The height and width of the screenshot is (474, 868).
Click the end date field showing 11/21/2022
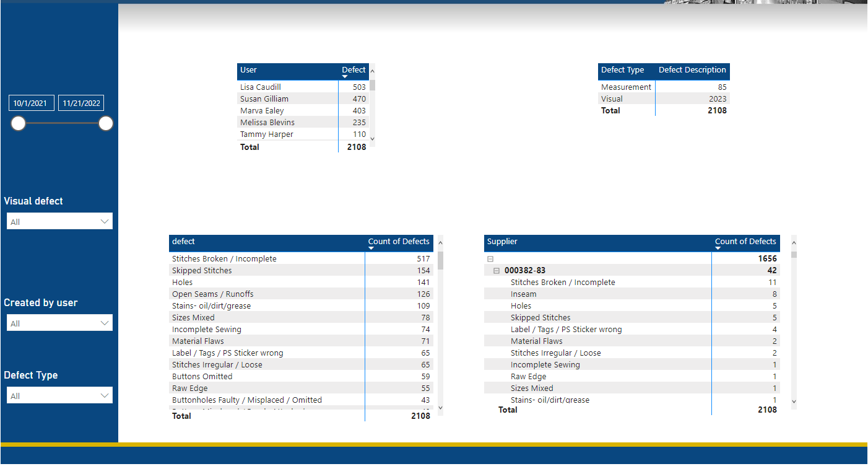80,103
